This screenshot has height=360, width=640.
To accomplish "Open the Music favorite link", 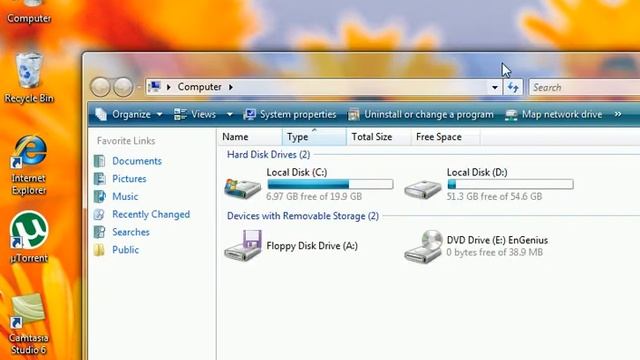I will 125,196.
